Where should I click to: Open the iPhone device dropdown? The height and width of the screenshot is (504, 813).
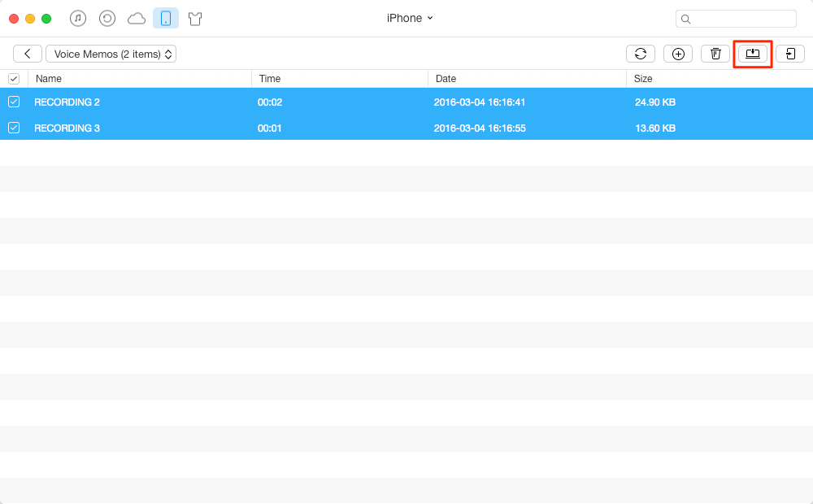point(410,18)
